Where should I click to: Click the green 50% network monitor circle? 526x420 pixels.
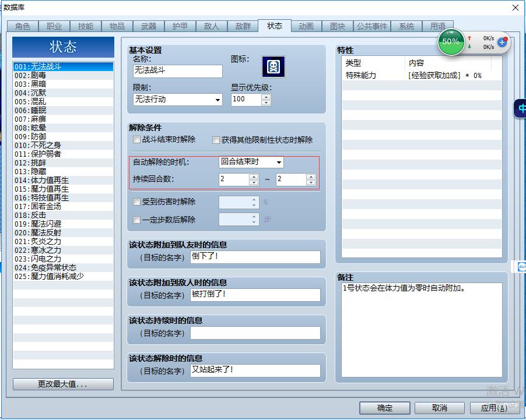[451, 43]
